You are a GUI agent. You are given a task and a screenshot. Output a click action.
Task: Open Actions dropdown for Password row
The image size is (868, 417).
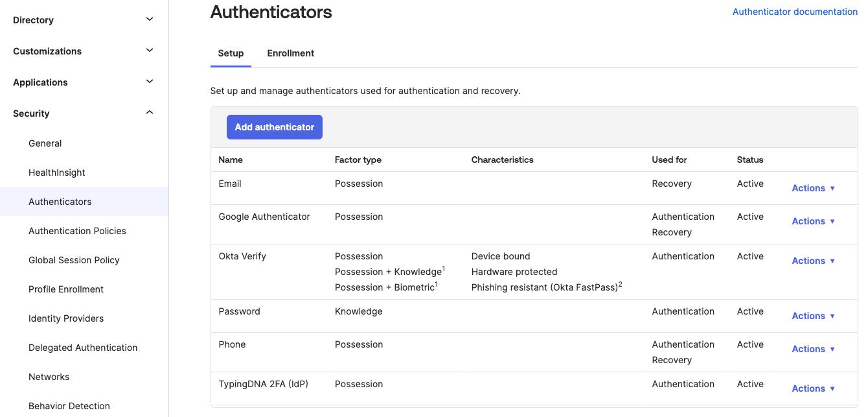814,316
